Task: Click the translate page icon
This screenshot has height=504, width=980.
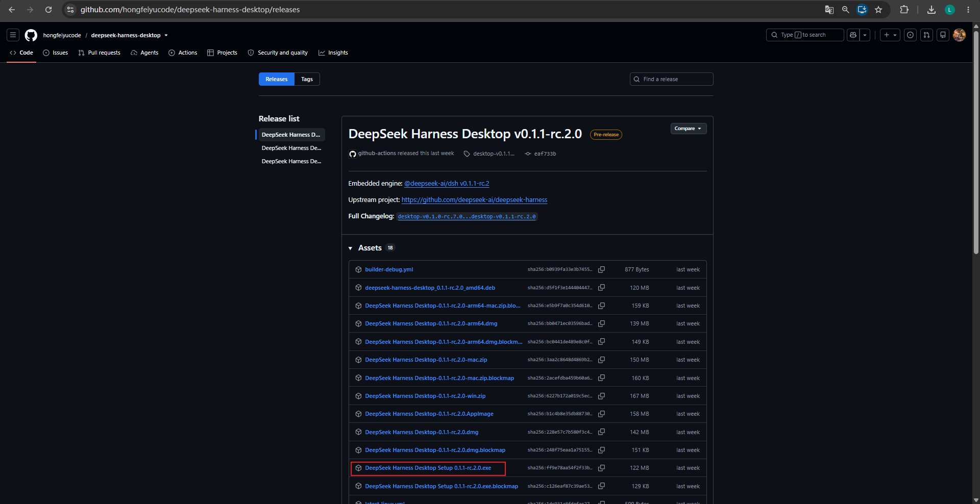Action: (829, 10)
